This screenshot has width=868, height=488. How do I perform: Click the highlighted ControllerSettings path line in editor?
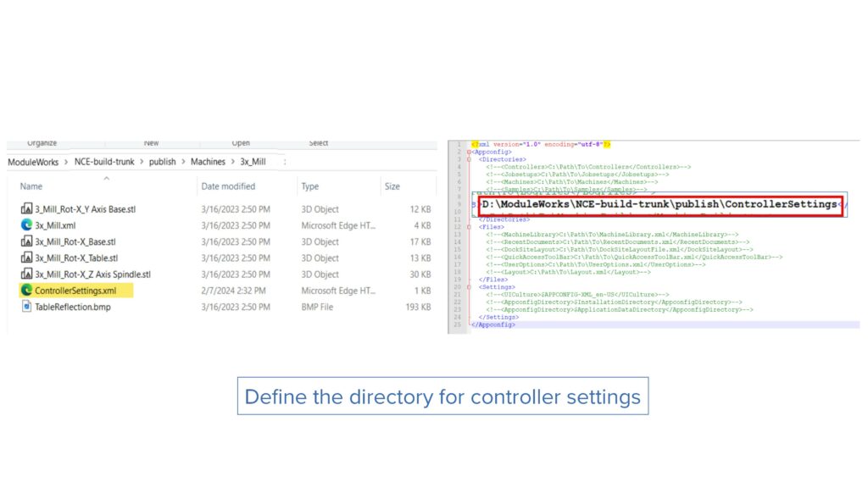tap(659, 205)
